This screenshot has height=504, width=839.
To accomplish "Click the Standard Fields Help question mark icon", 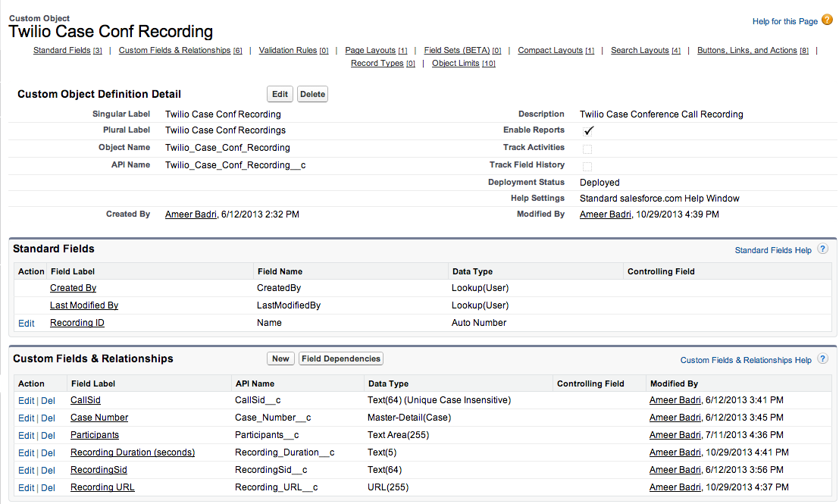I will point(823,249).
